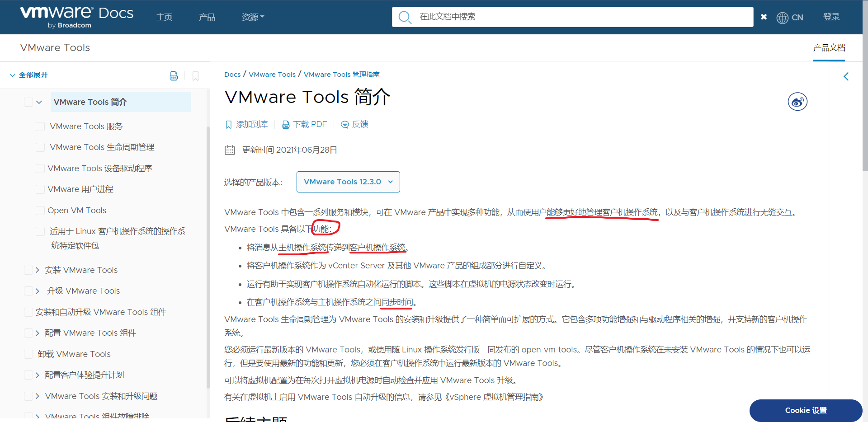The image size is (868, 422).
Task: Click the PDF export icon in sidebar
Action: pyautogui.click(x=174, y=76)
